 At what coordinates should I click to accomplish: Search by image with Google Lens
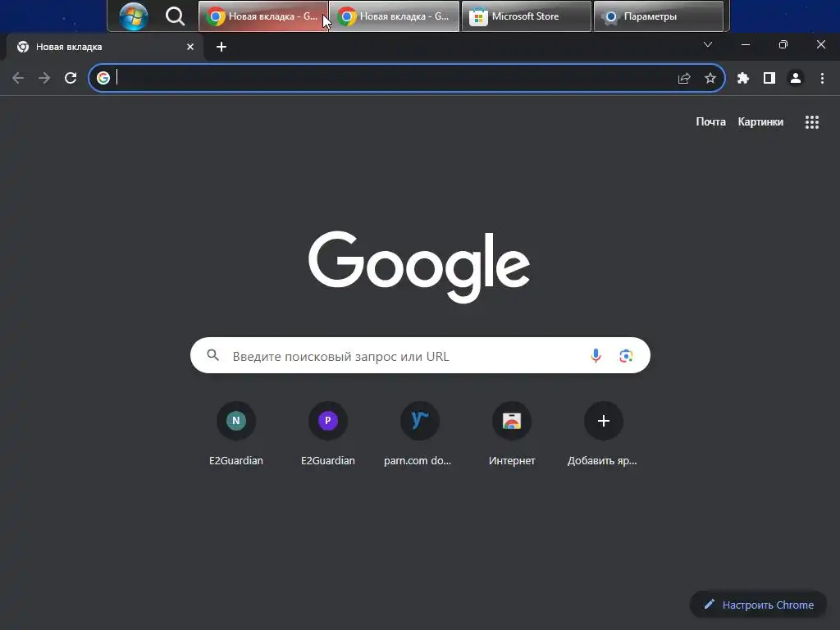click(626, 356)
